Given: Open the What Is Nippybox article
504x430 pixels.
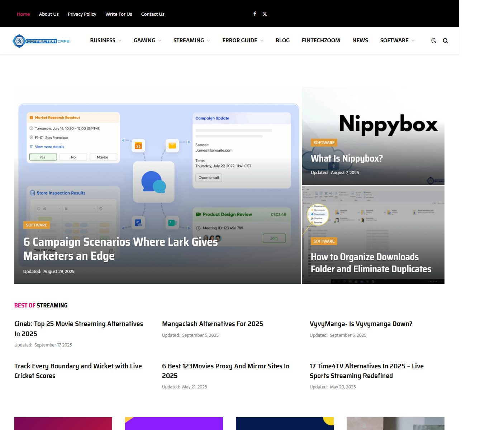Looking at the screenshot, I should (347, 158).
